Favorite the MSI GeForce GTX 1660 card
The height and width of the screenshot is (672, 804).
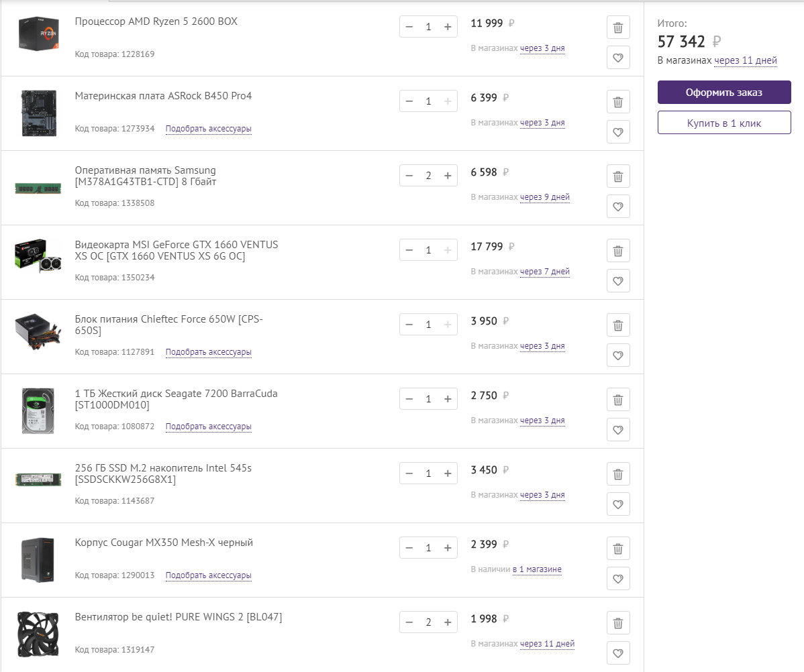point(618,281)
